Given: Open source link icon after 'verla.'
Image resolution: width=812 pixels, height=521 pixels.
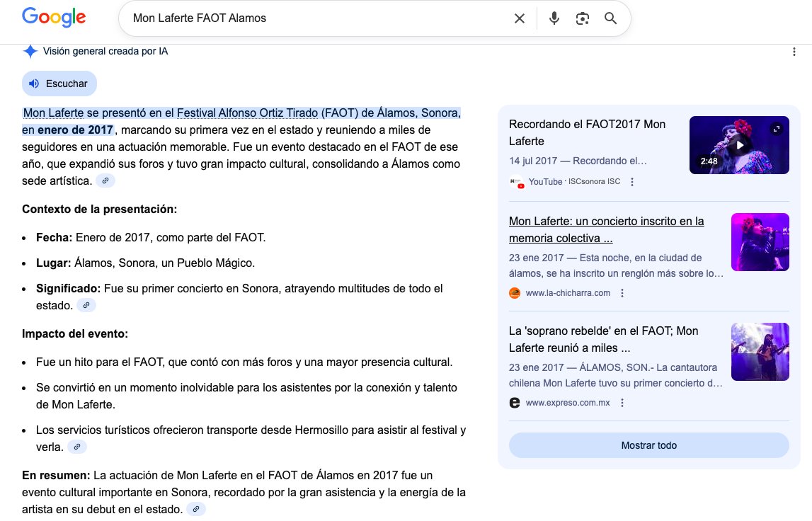Looking at the screenshot, I should click(x=77, y=447).
